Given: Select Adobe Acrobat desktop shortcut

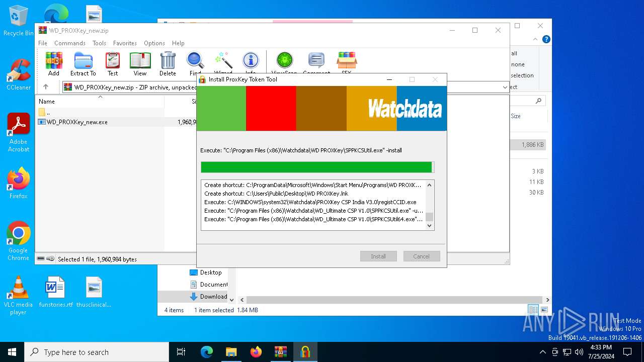Looking at the screenshot, I should (18, 133).
